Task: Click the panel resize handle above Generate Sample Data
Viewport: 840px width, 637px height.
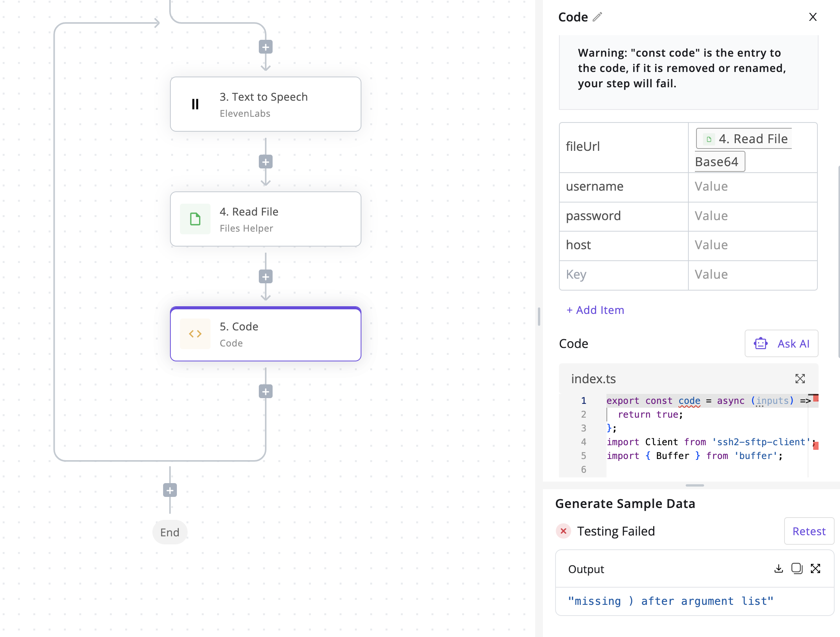Action: click(x=695, y=485)
